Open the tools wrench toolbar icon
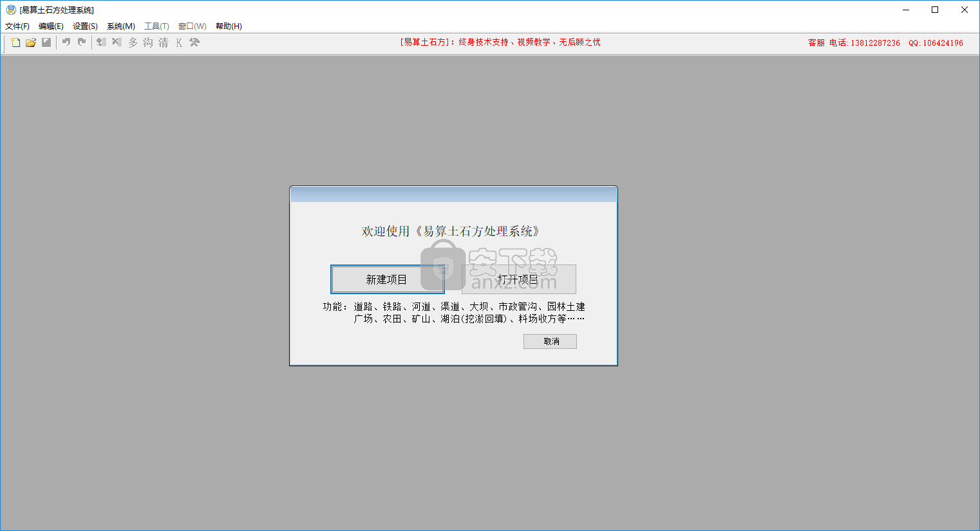The image size is (980, 531). coord(194,42)
